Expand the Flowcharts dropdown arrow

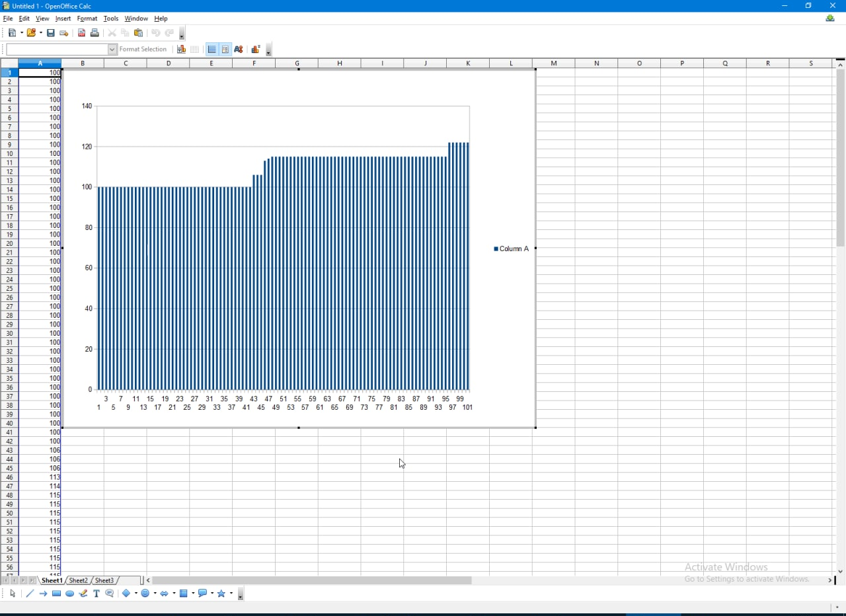coord(192,594)
